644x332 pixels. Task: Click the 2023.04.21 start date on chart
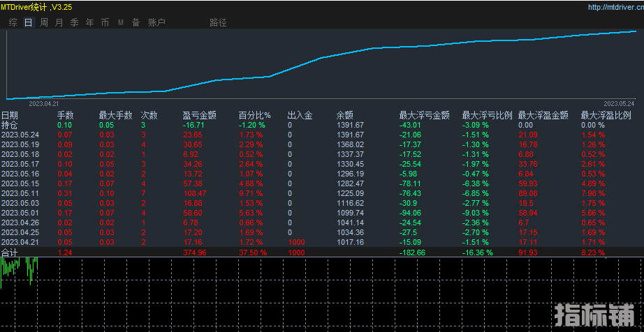coord(43,103)
